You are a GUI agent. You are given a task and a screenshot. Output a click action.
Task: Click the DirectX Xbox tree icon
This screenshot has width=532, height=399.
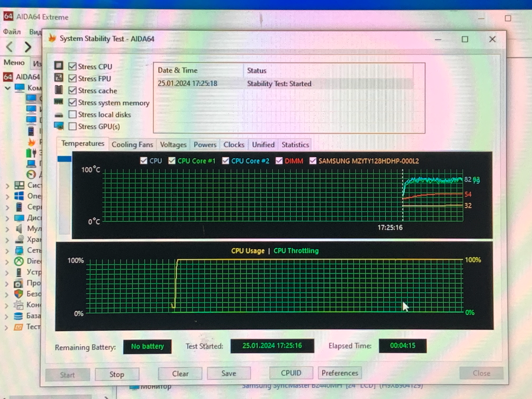(x=18, y=261)
